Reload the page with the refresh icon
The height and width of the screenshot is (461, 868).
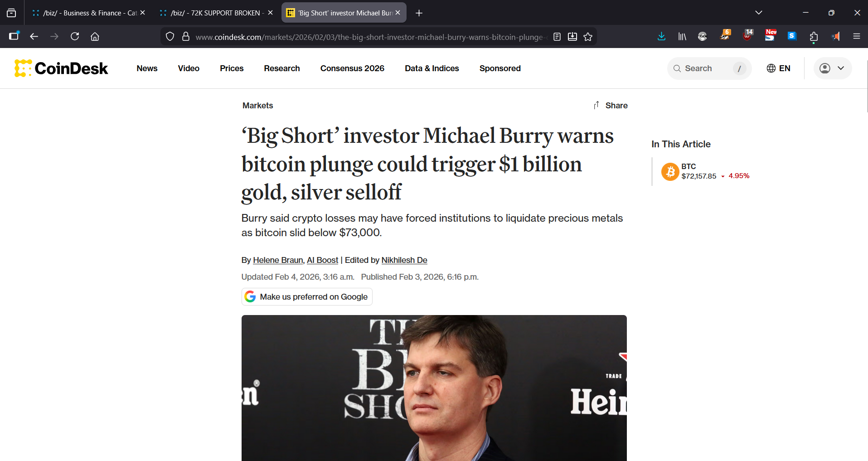(x=75, y=37)
